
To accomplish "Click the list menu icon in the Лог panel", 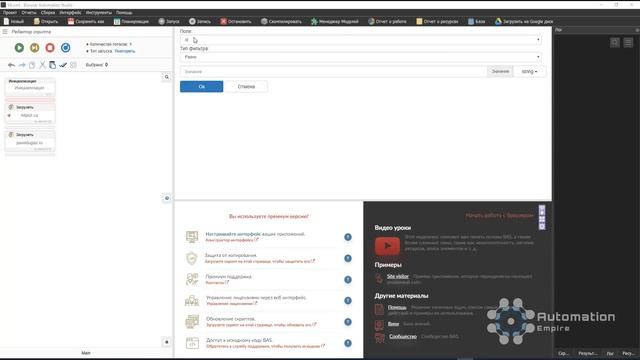I will tap(628, 42).
